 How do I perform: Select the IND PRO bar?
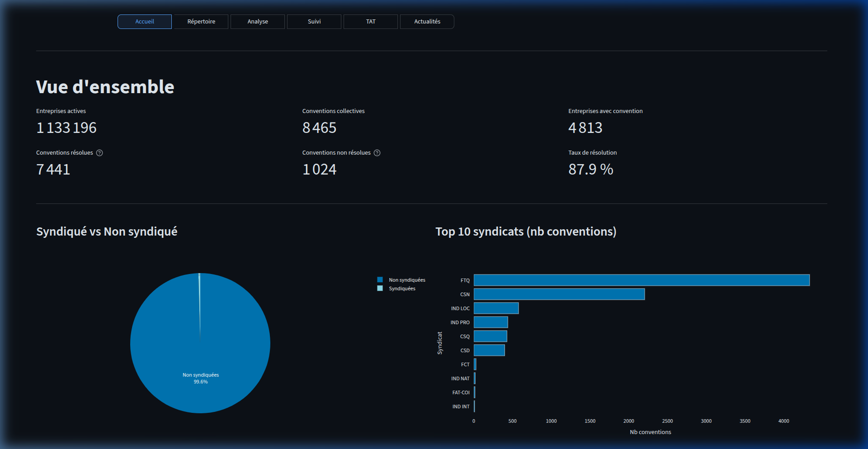[491, 322]
